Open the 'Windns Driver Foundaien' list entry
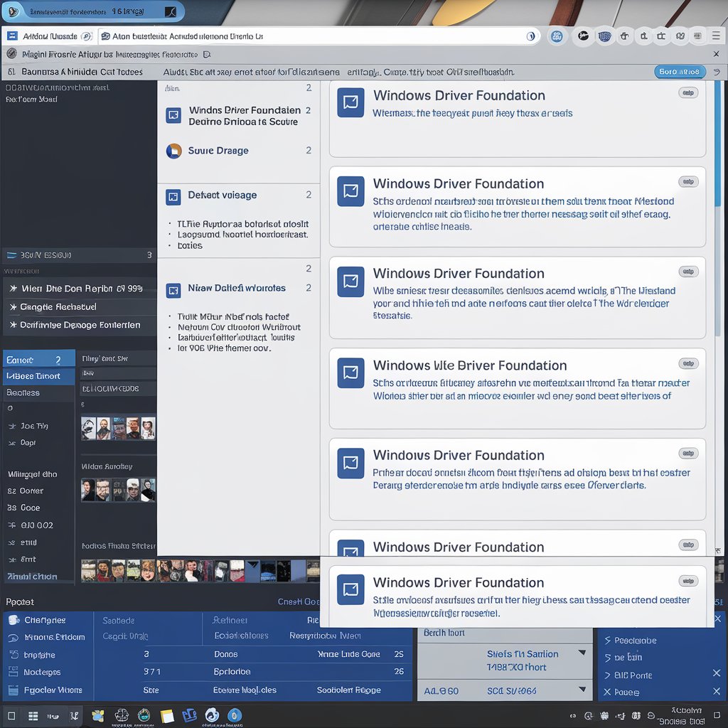728x728 pixels. (x=239, y=116)
